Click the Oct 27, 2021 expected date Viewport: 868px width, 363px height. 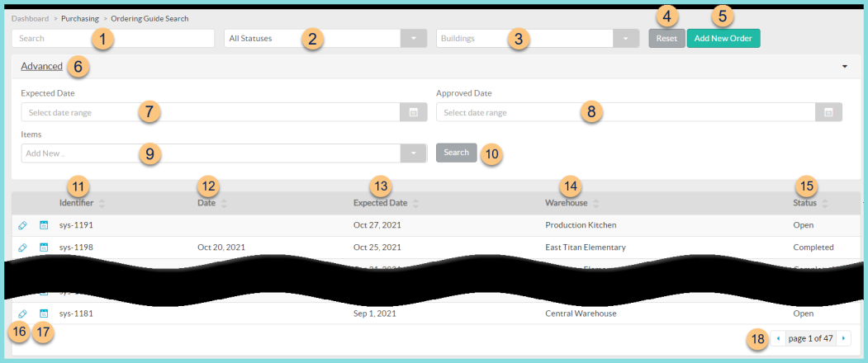coord(377,225)
